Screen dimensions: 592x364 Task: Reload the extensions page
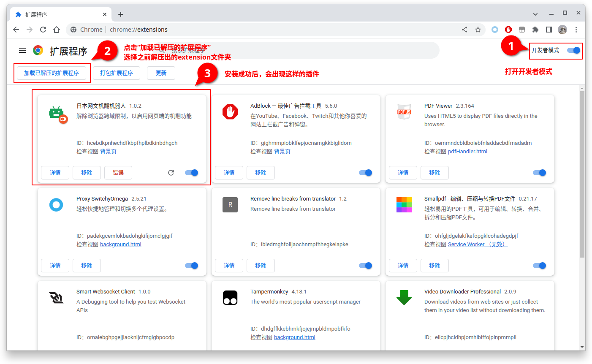pos(43,30)
